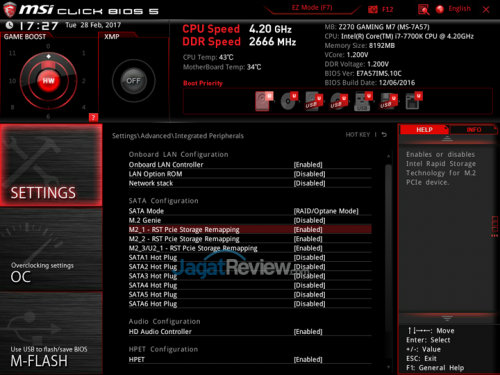
Task: Toggle SATA3 Hot Plug
Action: tap(250, 276)
